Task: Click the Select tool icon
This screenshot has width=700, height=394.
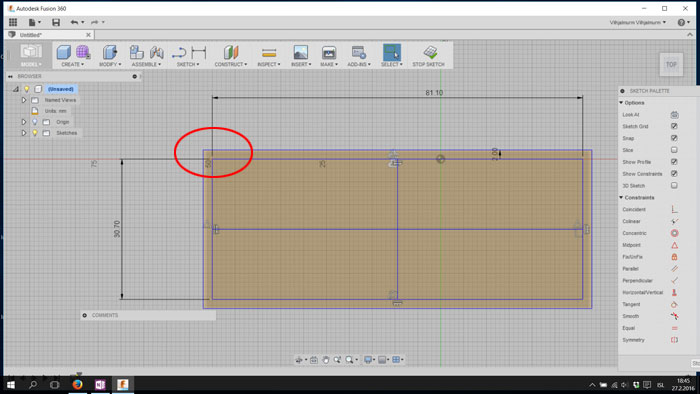Action: coord(392,52)
